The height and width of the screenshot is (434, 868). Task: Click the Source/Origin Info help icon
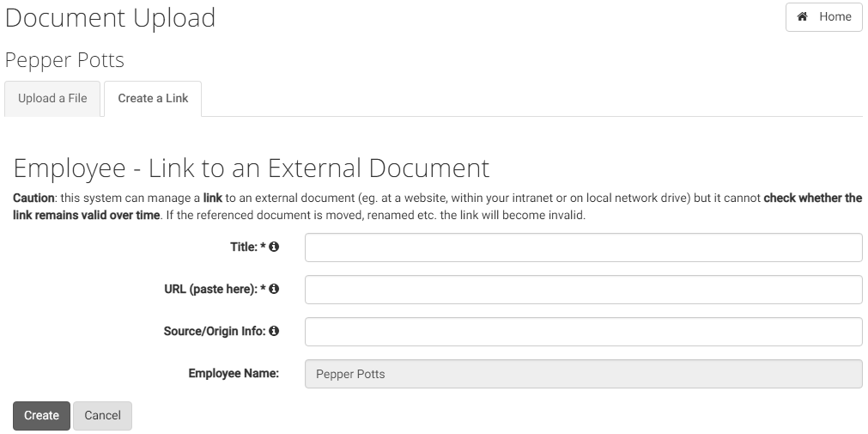point(274,332)
